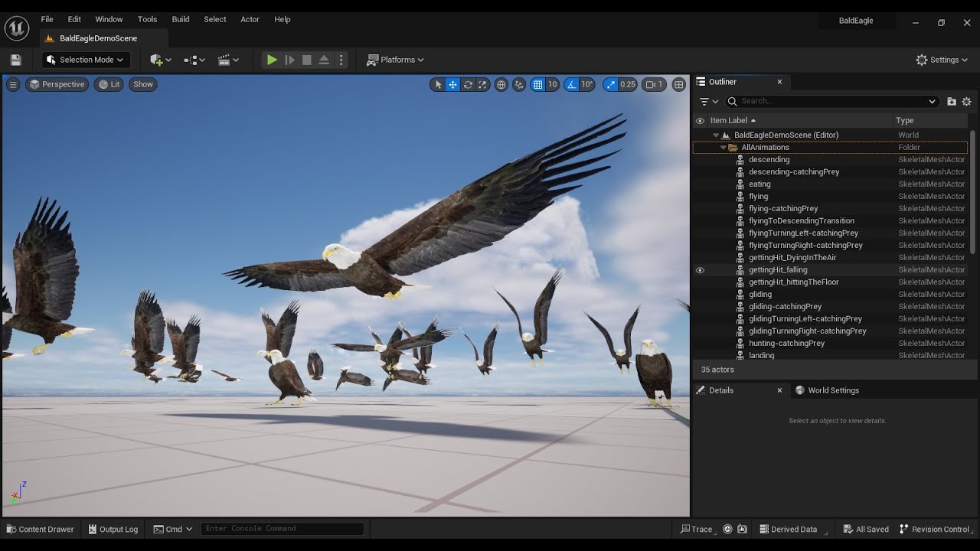The height and width of the screenshot is (551, 980).
Task: Open Outliner settings gear icon
Action: tap(966, 101)
